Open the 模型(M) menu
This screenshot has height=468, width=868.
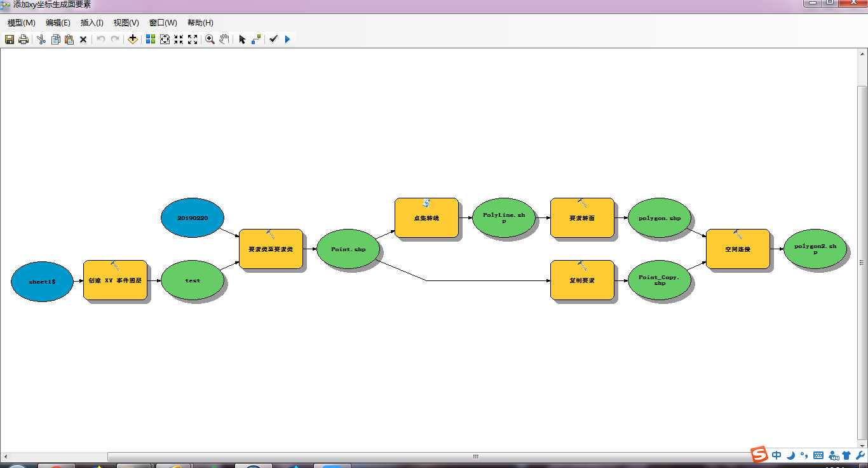pyautogui.click(x=22, y=23)
